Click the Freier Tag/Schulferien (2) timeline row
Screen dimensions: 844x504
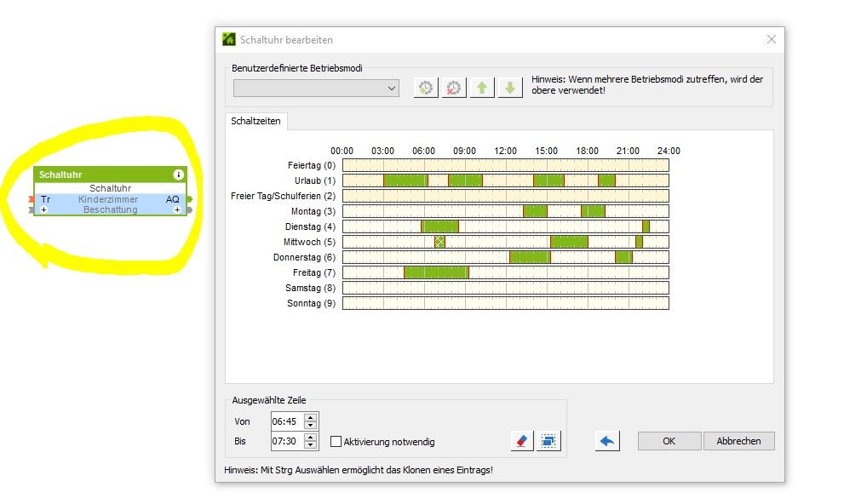point(506,196)
